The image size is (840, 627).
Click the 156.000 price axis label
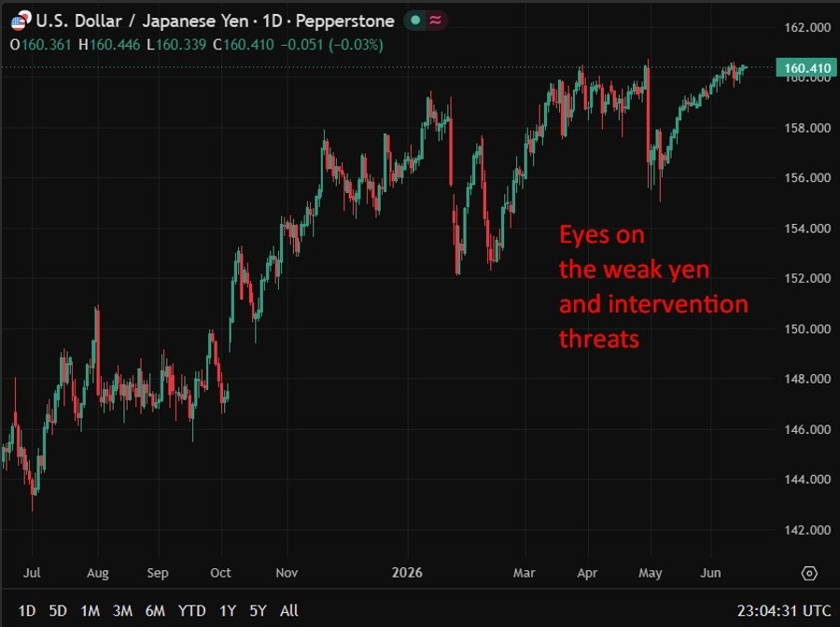(x=807, y=177)
